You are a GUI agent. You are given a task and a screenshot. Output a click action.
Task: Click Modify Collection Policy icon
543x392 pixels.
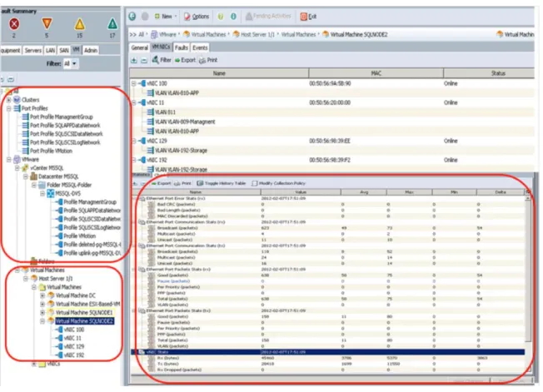[x=255, y=183]
